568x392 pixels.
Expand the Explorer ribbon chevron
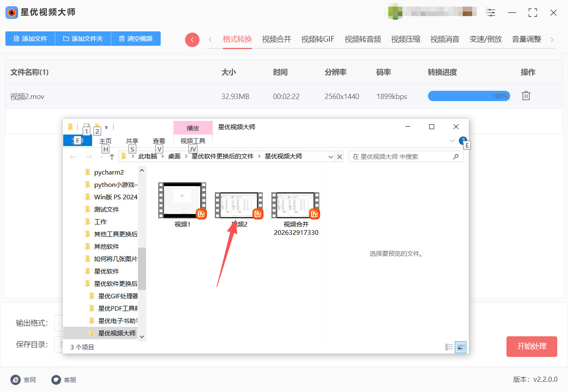pyautogui.click(x=452, y=141)
